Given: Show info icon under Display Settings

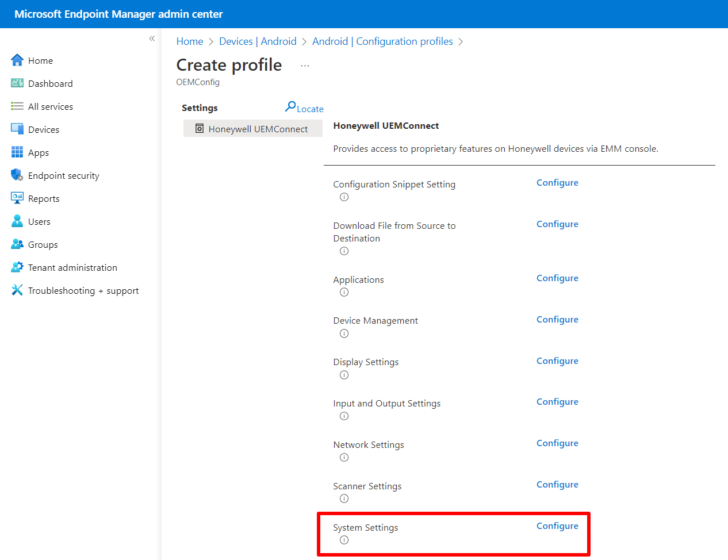Looking at the screenshot, I should tap(344, 375).
